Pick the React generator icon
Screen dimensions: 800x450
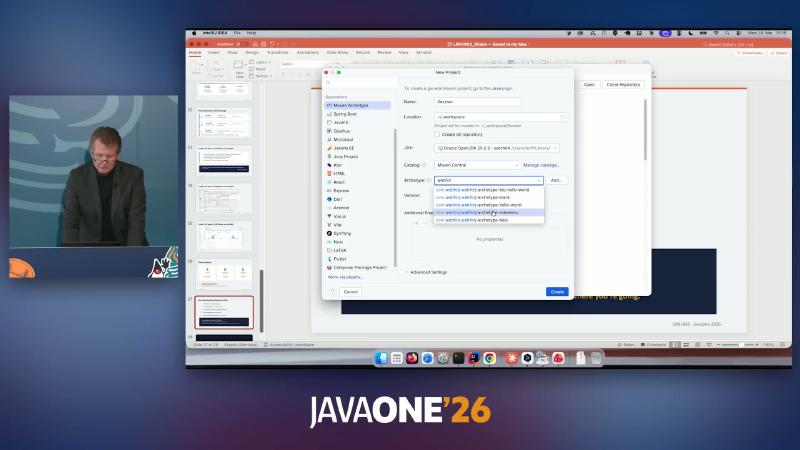tap(329, 182)
